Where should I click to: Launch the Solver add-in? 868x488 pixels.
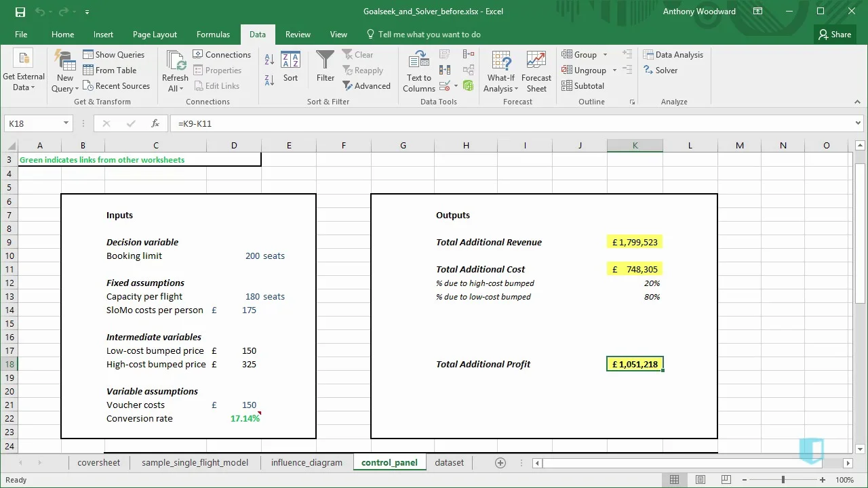pyautogui.click(x=659, y=70)
